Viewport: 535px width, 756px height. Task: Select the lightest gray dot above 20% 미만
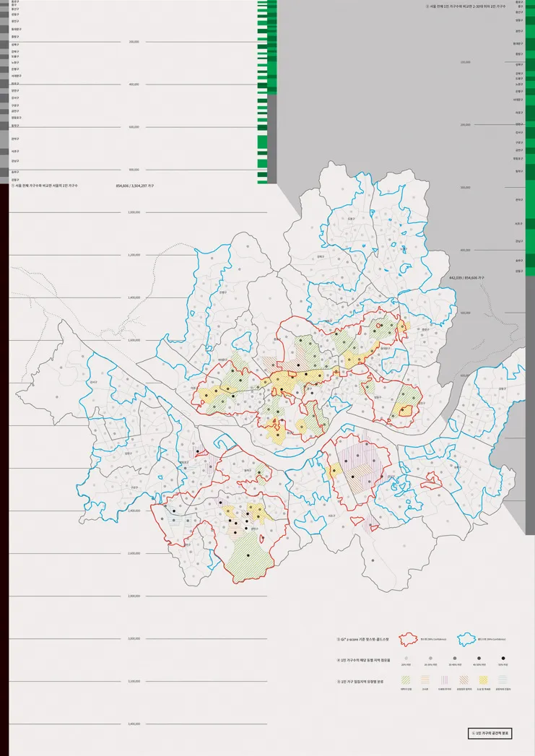(406, 658)
